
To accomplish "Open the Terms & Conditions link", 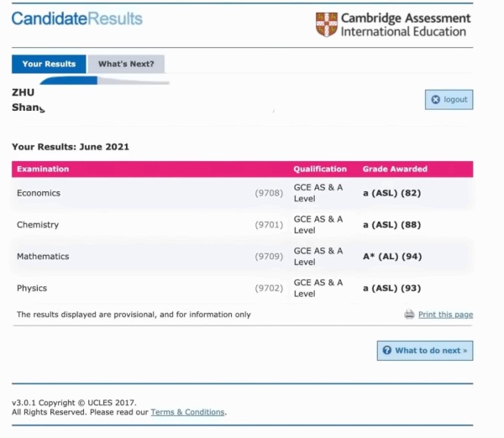I will 187,412.
